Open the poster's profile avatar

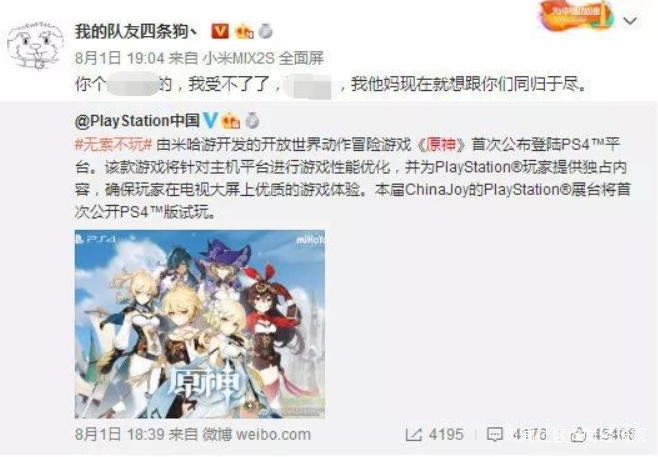point(36,47)
